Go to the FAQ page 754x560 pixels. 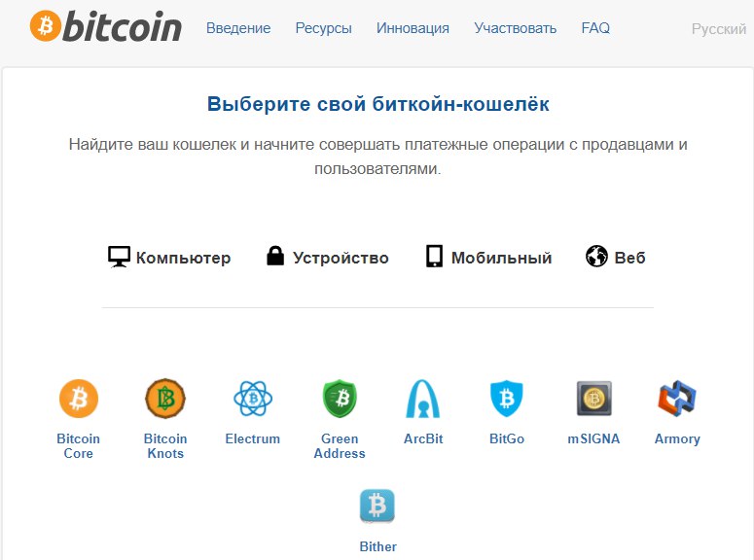[595, 28]
